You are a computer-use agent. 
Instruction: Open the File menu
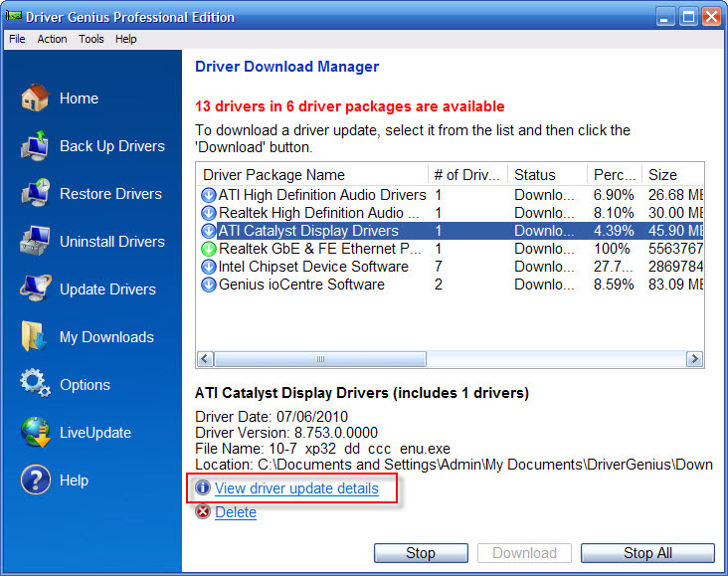17,39
